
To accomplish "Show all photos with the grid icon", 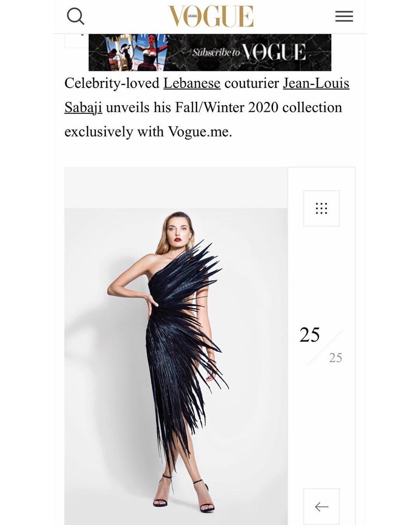I will click(321, 208).
